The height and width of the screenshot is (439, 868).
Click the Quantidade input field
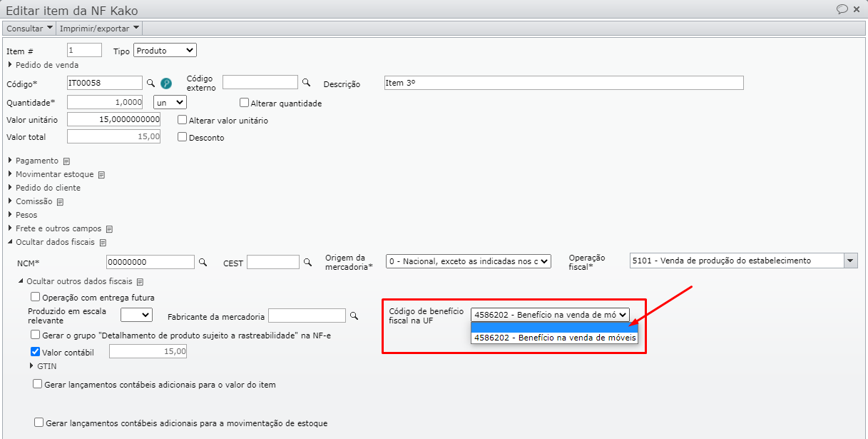[x=105, y=102]
